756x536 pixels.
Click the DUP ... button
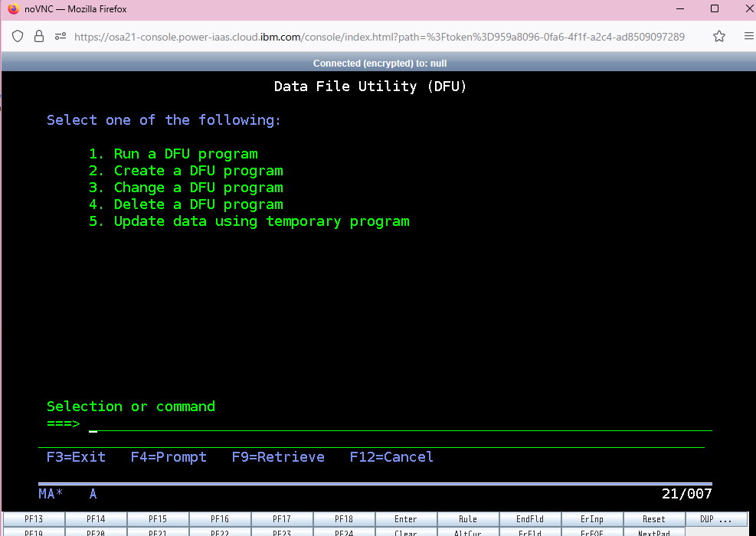[716, 519]
